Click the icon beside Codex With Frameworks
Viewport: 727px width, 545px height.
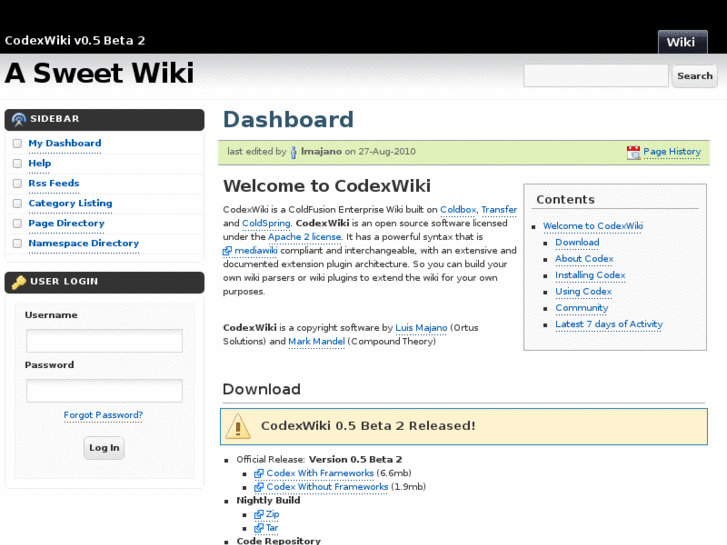pos(259,473)
